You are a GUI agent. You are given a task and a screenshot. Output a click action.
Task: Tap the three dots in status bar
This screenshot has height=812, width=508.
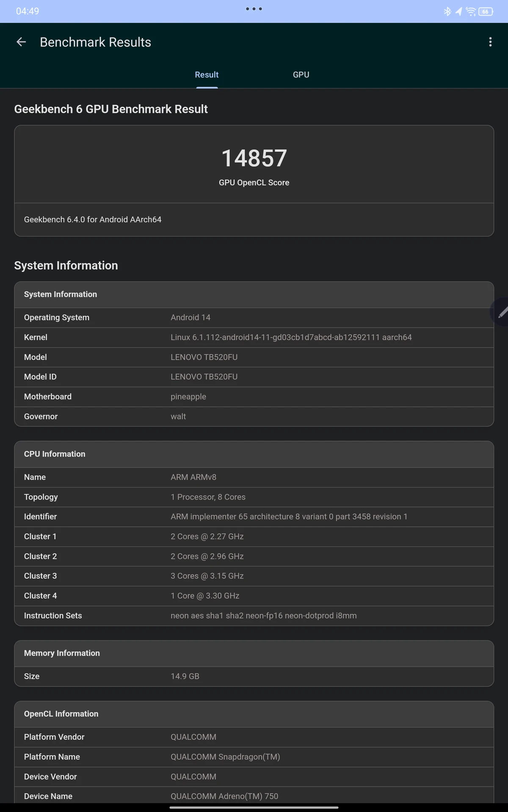254,8
